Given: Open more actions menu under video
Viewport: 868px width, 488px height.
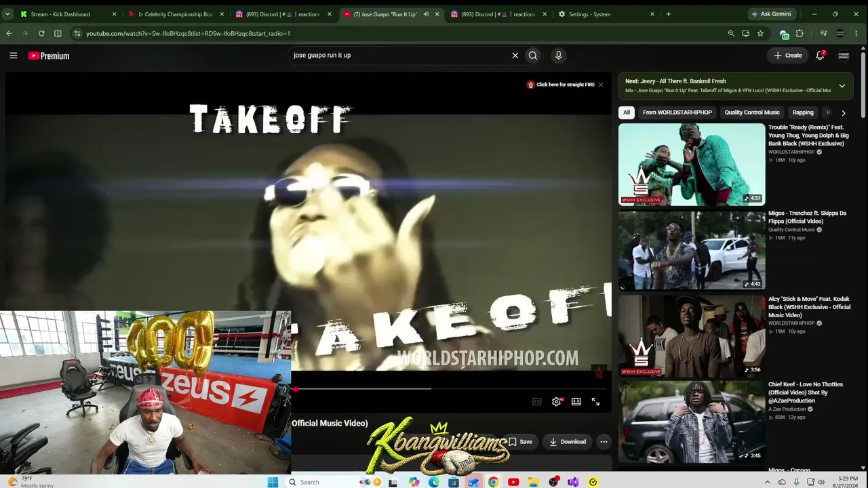Looking at the screenshot, I should point(604,442).
